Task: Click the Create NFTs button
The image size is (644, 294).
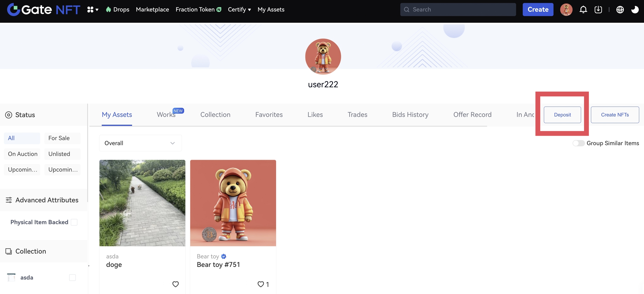Action: pyautogui.click(x=615, y=115)
